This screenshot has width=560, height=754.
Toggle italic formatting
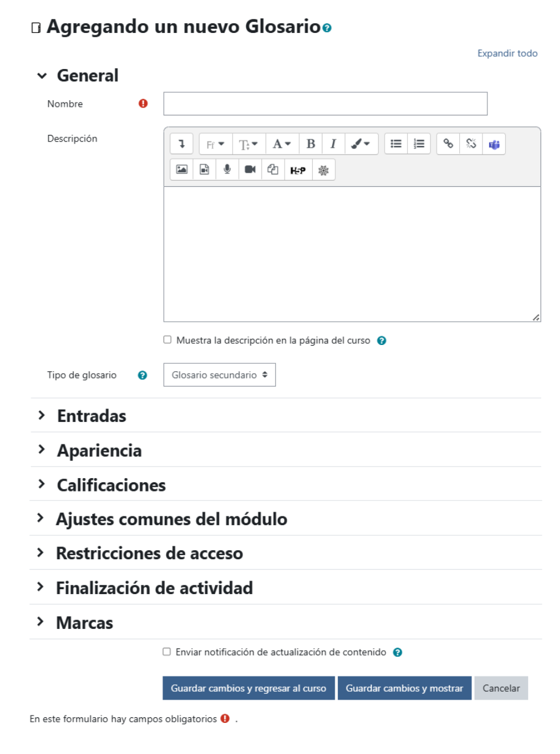tap(333, 144)
